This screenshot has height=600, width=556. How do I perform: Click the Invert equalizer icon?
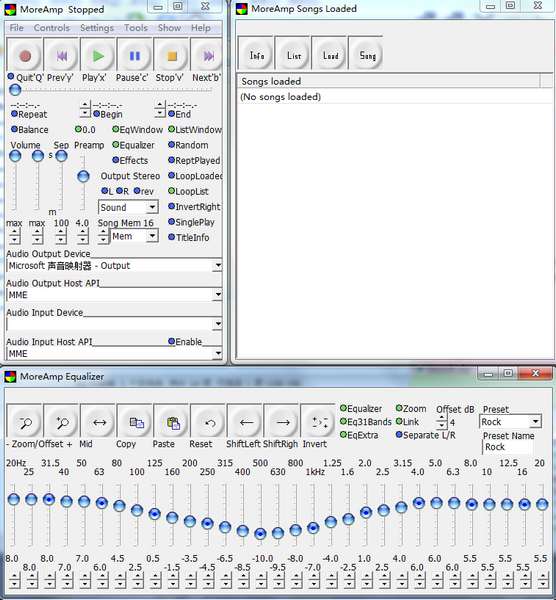point(319,422)
